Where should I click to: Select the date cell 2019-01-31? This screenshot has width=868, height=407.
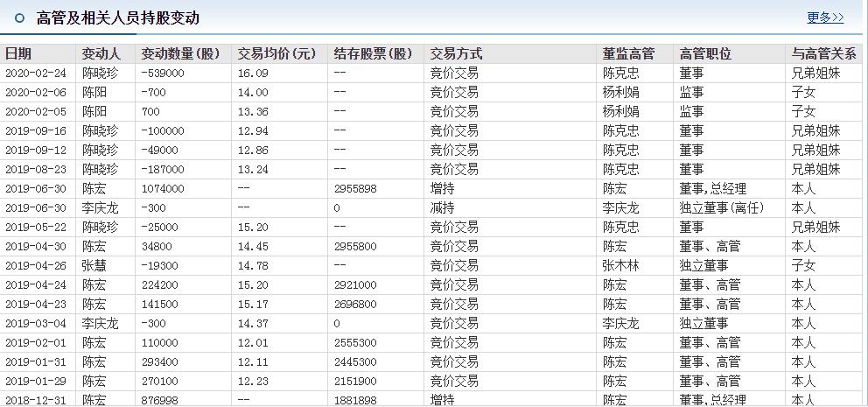coord(35,362)
